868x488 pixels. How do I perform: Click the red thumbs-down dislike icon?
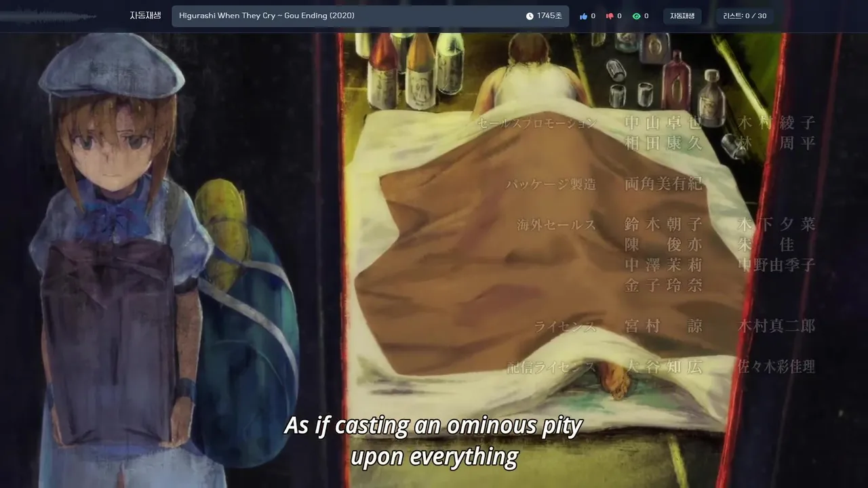610,16
